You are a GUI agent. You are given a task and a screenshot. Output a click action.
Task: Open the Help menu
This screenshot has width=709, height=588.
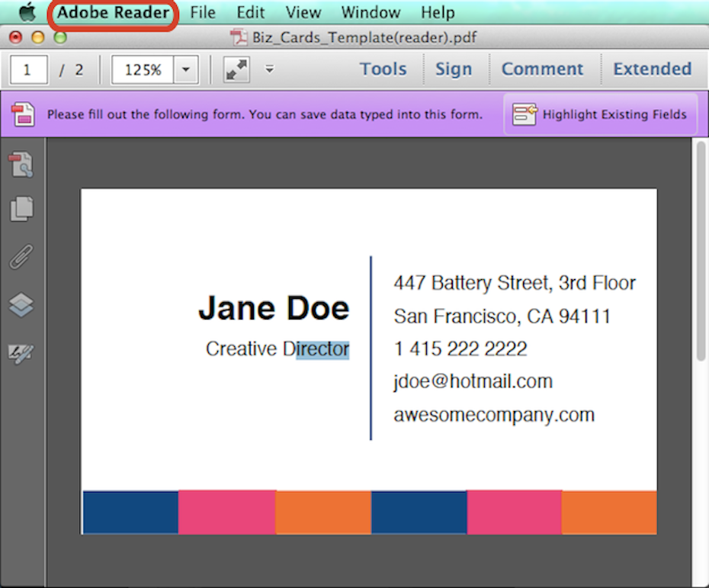(x=437, y=12)
